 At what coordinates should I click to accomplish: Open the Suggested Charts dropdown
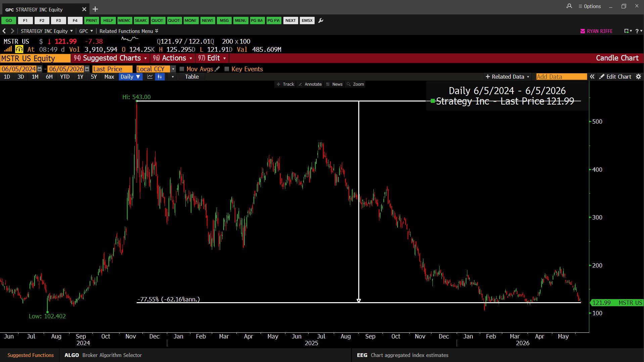pyautogui.click(x=110, y=58)
